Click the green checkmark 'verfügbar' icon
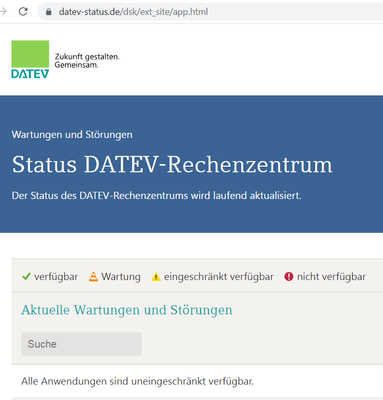 pyautogui.click(x=26, y=276)
